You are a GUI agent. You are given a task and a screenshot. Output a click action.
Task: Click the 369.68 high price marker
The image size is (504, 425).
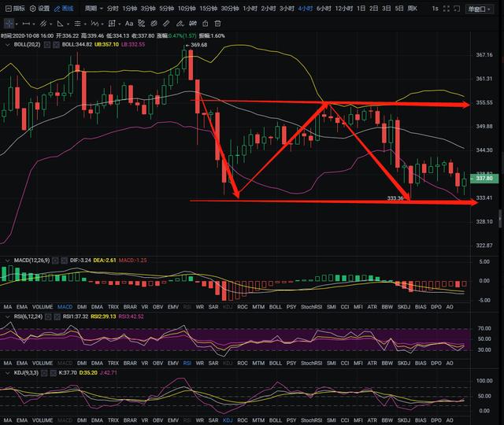point(197,45)
